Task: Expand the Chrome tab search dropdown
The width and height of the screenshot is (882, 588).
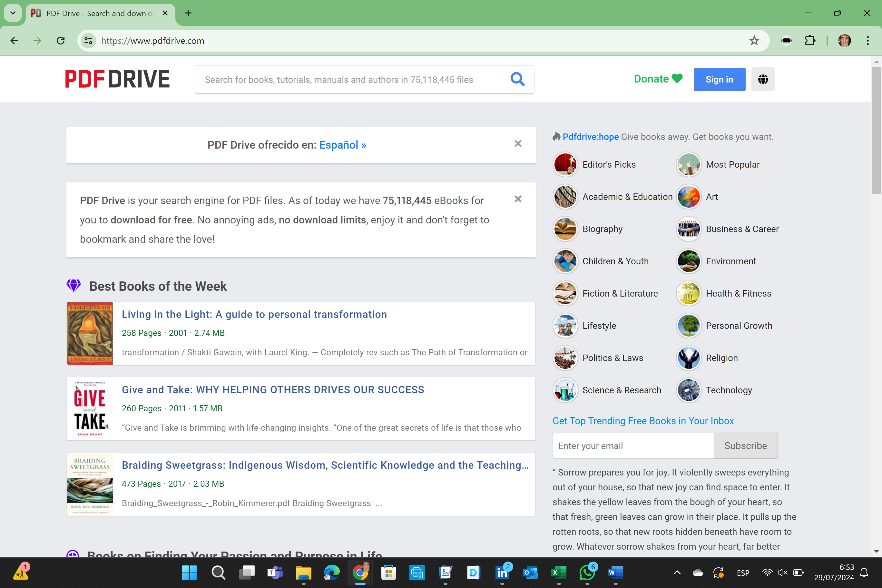Action: pos(13,13)
